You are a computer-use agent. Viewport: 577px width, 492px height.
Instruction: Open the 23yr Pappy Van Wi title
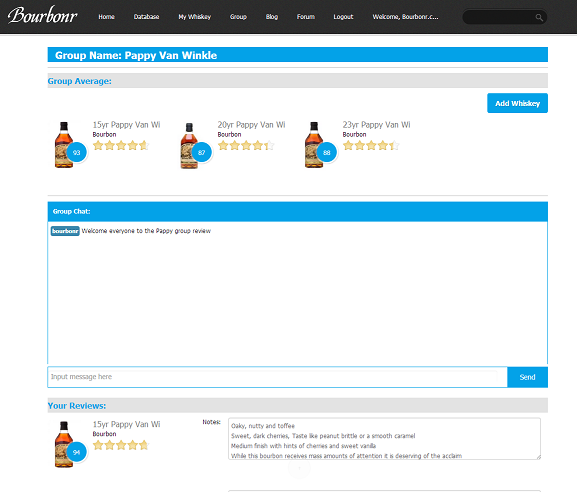[376, 125]
